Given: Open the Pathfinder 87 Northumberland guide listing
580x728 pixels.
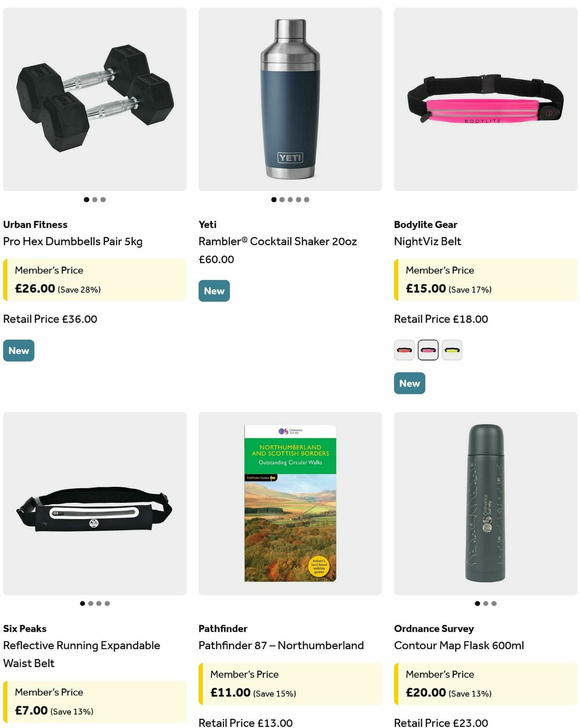Looking at the screenshot, I should click(281, 645).
